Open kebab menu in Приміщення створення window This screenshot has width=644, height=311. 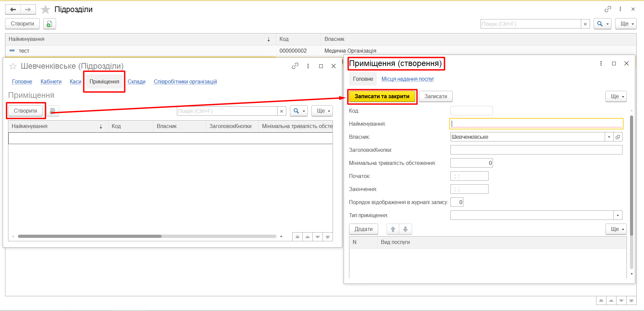pos(601,63)
